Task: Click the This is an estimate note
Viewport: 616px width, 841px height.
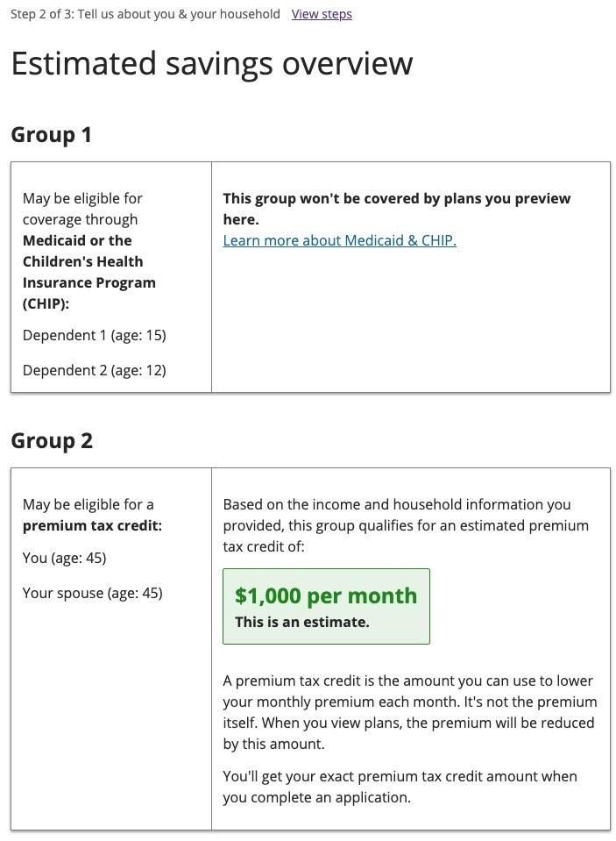Action: tap(301, 622)
